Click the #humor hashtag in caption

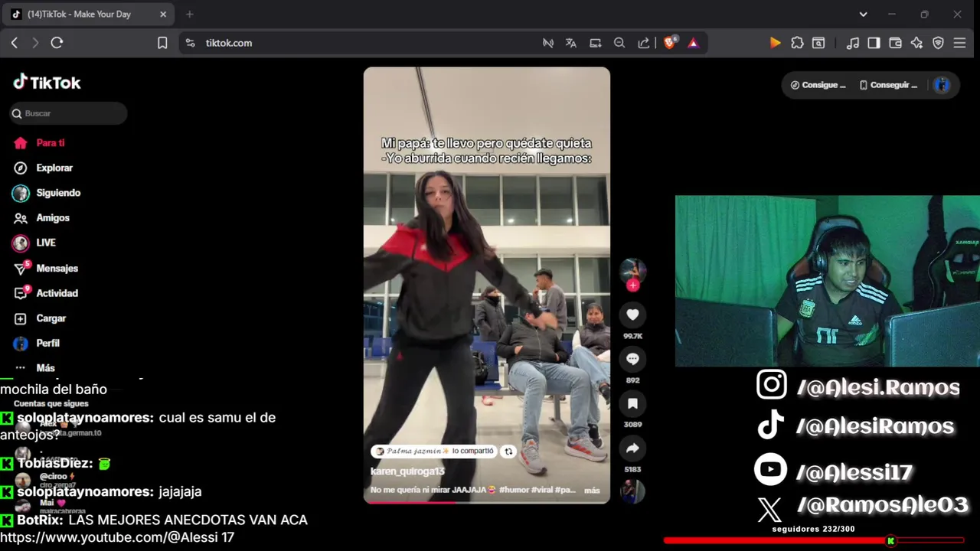pos(514,490)
